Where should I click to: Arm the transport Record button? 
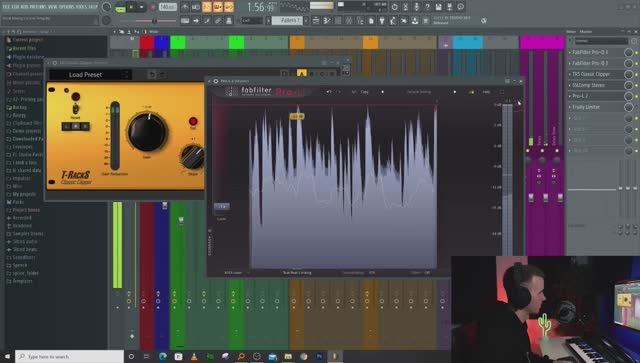pos(153,7)
